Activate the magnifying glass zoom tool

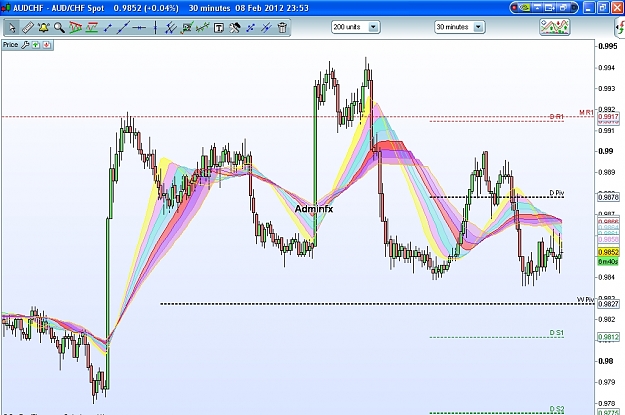[x=59, y=28]
